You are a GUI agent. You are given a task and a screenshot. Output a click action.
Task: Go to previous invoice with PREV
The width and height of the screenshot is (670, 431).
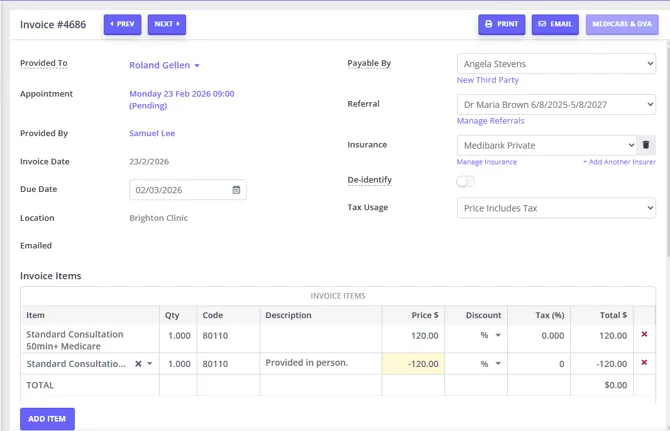[122, 24]
